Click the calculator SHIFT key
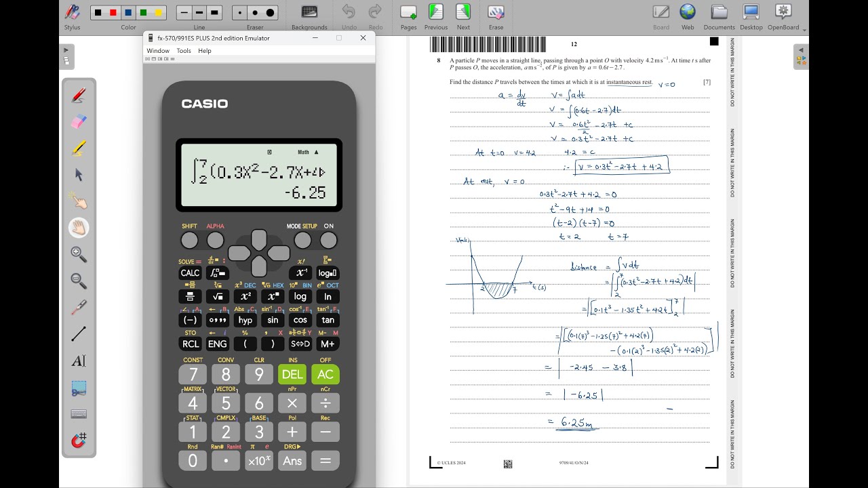The image size is (868, 488). point(189,240)
